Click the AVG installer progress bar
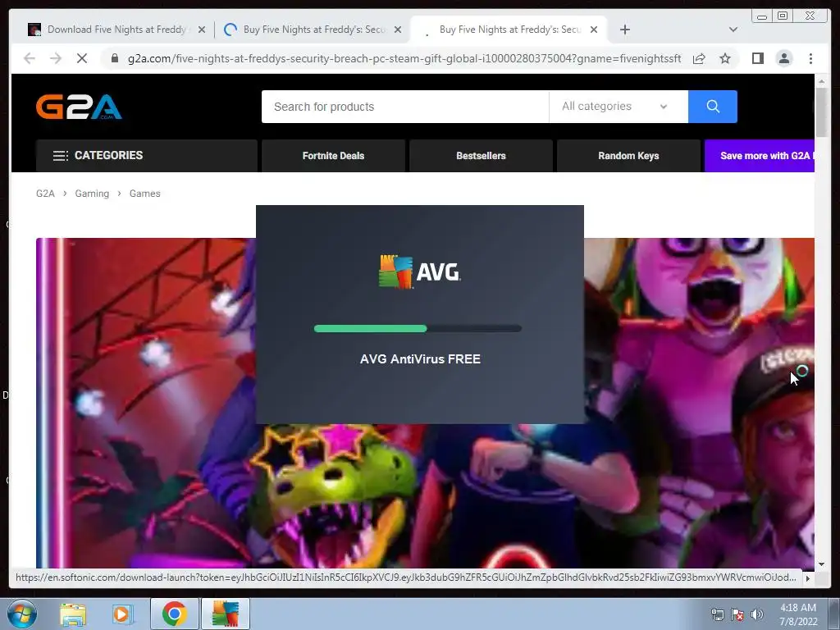Screen dimensions: 840x630 coord(418,328)
